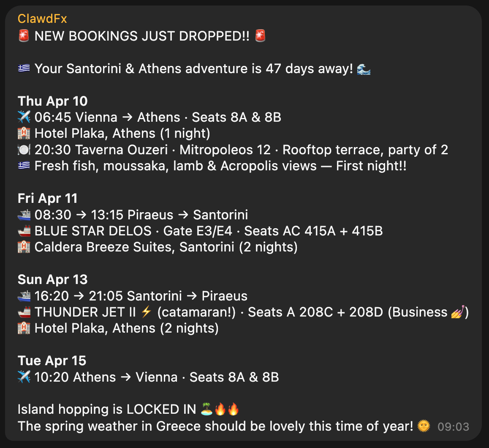489x448 pixels.
Task: Click the island emoji after LOCKED IN
Action: 207,409
